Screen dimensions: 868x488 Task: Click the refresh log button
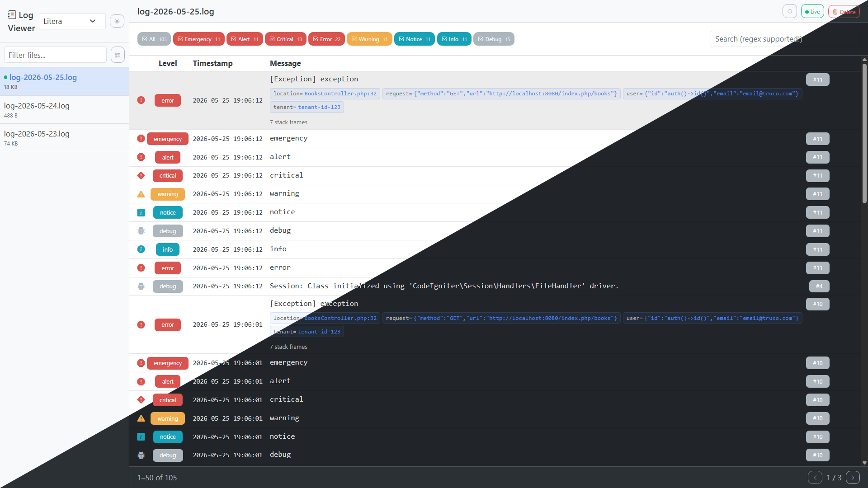(790, 12)
